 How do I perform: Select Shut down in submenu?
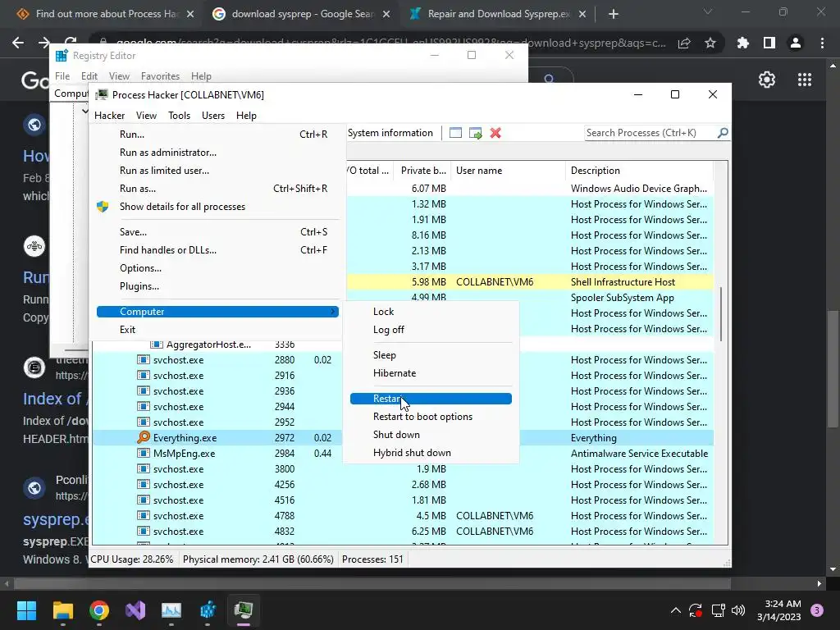pos(396,435)
